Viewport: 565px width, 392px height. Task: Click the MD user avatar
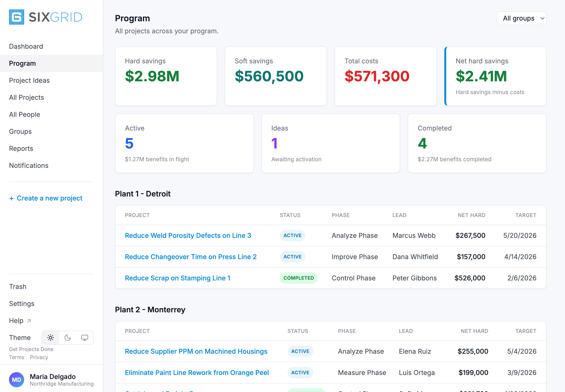tap(17, 379)
